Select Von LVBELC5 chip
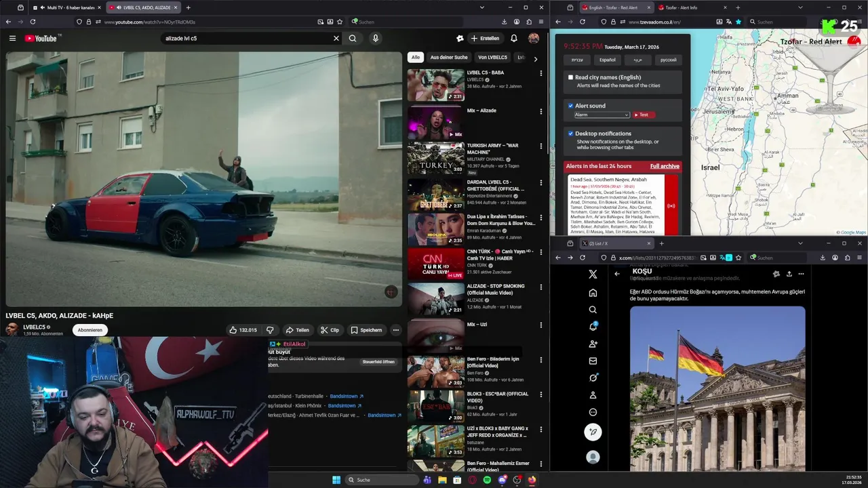Viewport: 868px width, 488px height. 492,58
